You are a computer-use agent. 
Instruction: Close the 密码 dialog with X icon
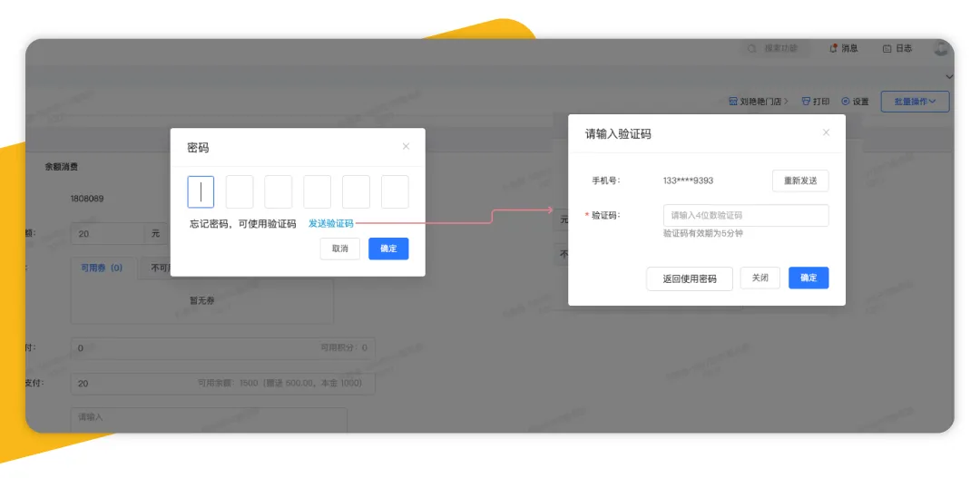coord(406,146)
